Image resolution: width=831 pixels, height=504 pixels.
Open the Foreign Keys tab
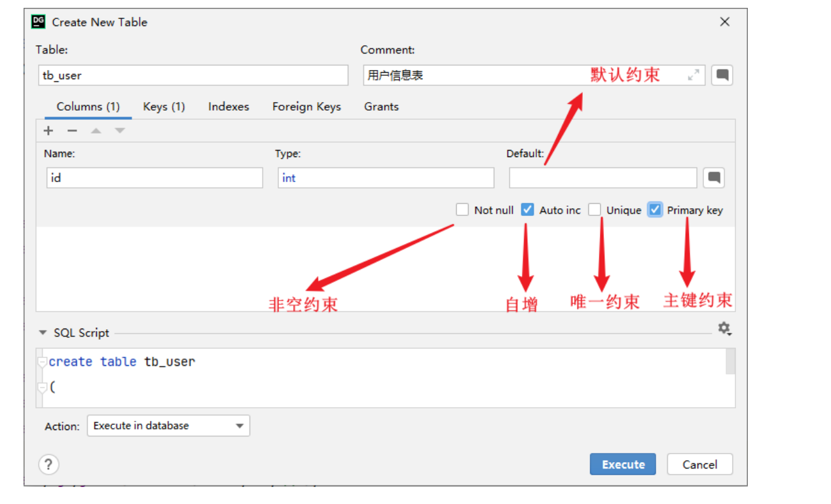[x=306, y=107]
